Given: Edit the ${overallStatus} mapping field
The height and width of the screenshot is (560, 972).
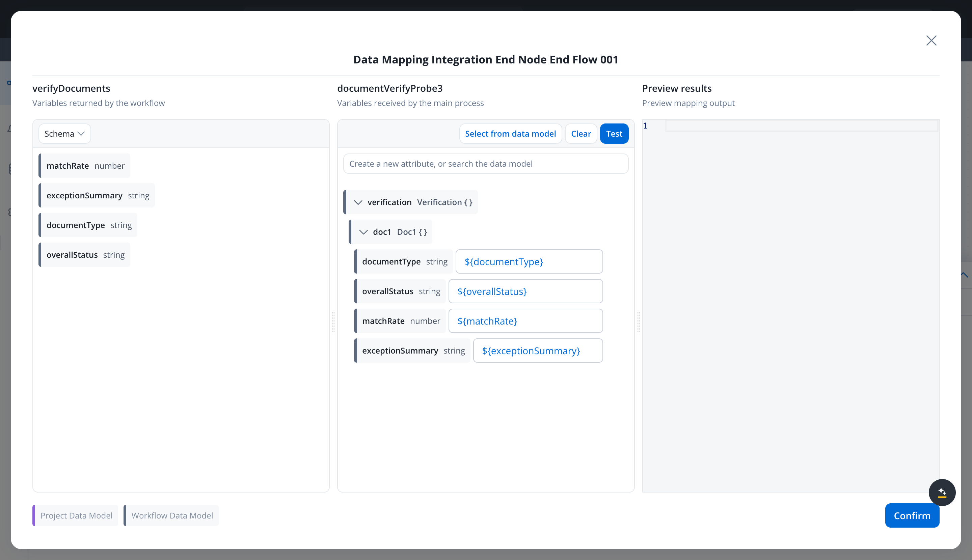Looking at the screenshot, I should [525, 291].
